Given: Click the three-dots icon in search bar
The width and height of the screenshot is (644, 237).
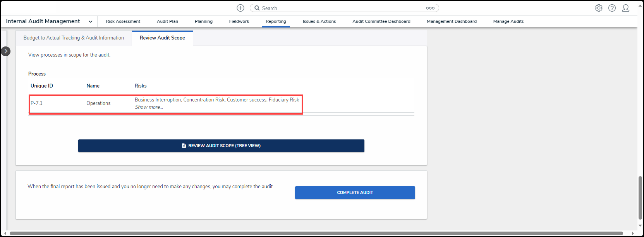Looking at the screenshot, I should coord(430,8).
